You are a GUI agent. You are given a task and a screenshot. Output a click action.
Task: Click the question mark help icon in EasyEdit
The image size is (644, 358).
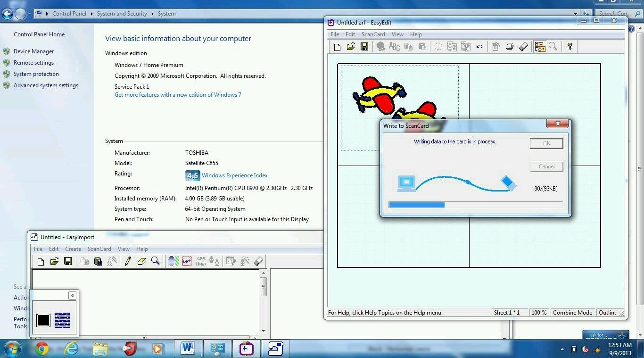pos(570,46)
